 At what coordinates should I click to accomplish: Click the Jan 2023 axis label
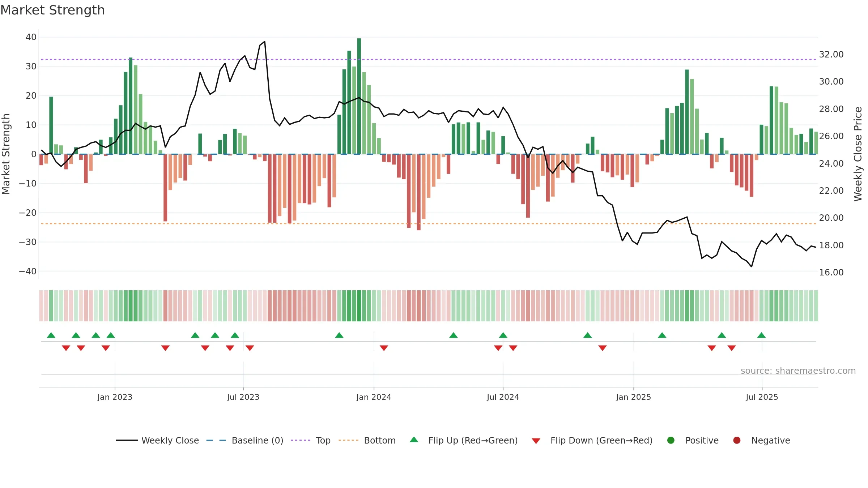(115, 397)
